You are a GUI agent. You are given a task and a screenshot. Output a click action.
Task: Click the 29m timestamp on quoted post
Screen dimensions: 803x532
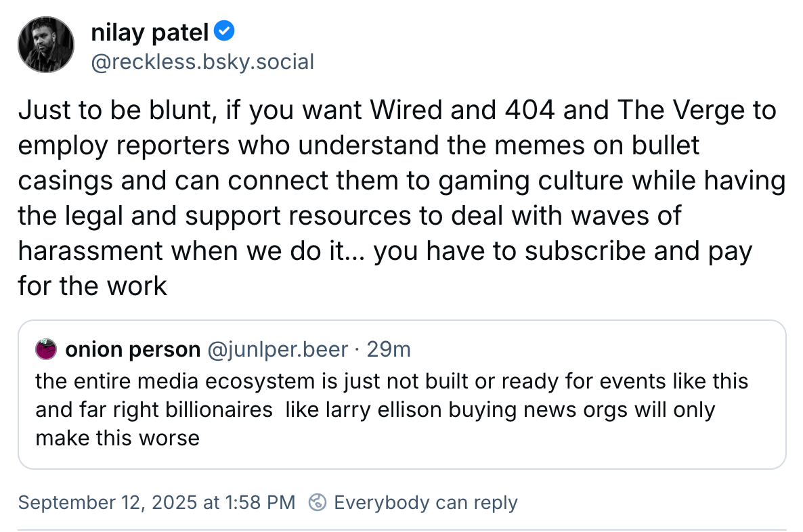(x=388, y=349)
